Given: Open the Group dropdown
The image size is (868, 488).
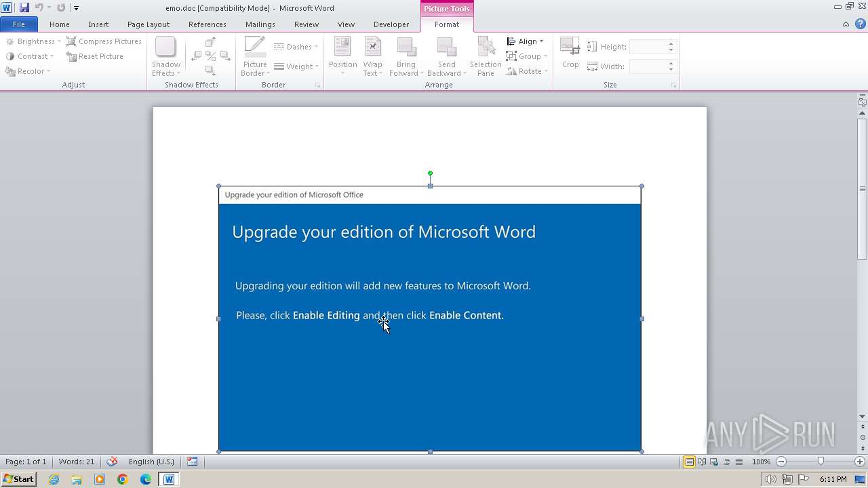Looking at the screenshot, I should pos(527,56).
